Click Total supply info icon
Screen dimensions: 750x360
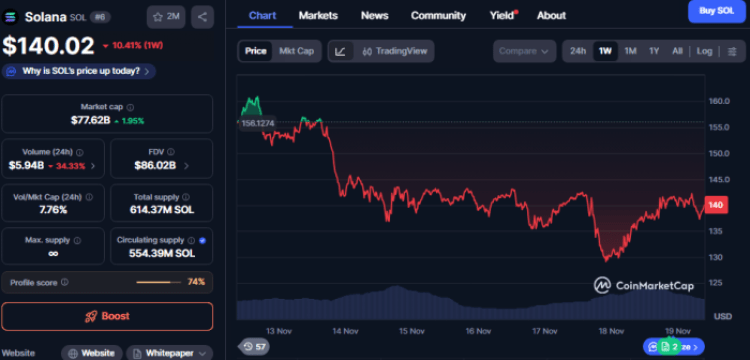click(x=186, y=197)
